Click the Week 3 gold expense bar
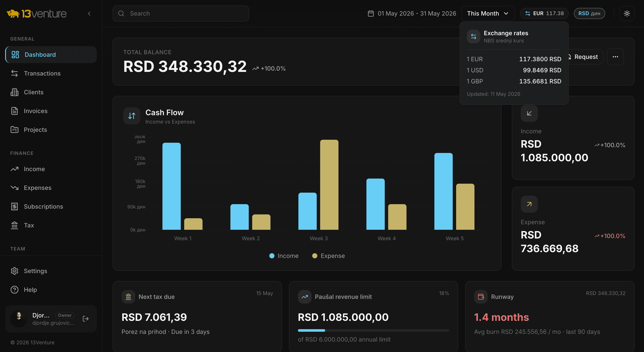Screen dimensions: 644x352 tap(329, 185)
